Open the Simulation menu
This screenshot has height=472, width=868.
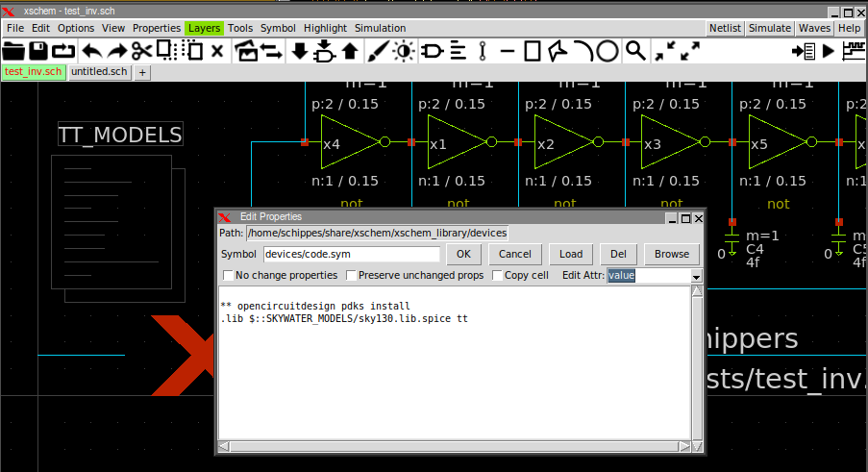[380, 28]
